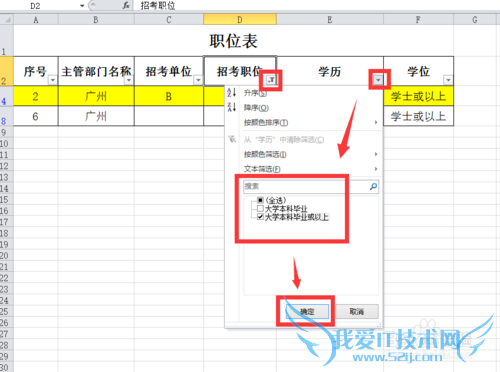Image resolution: width=500 pixels, height=372 pixels.
Task: Click the descending sort icon
Action: pos(232,107)
